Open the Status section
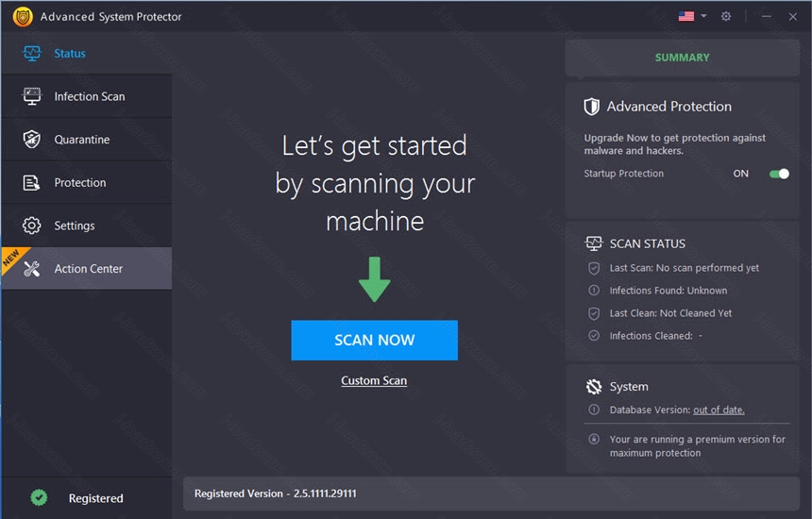812x519 pixels. pyautogui.click(x=87, y=53)
